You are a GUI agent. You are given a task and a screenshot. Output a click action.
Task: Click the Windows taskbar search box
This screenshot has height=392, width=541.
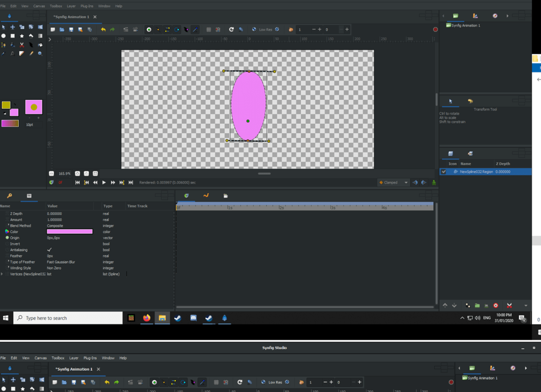[x=68, y=318]
